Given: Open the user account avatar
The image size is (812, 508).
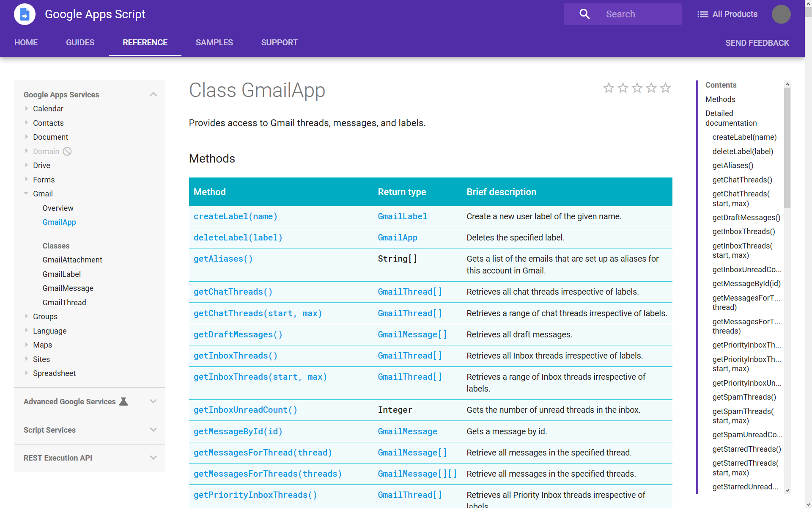Looking at the screenshot, I should (x=781, y=14).
